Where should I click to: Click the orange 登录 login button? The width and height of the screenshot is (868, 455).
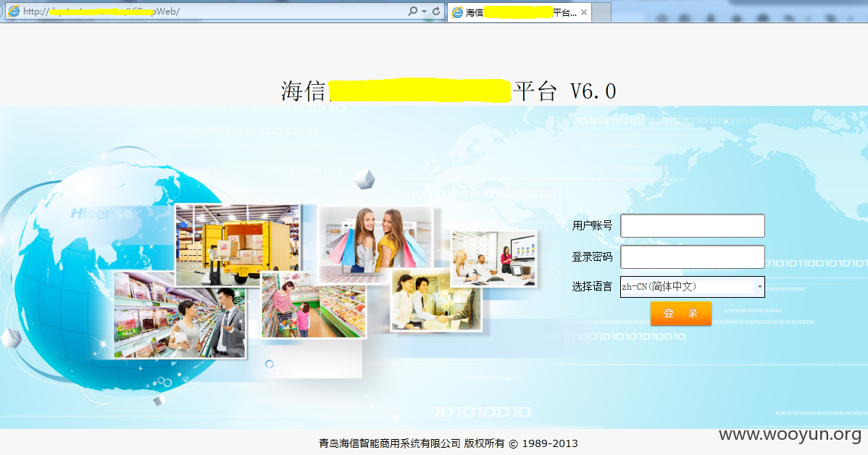(x=681, y=313)
